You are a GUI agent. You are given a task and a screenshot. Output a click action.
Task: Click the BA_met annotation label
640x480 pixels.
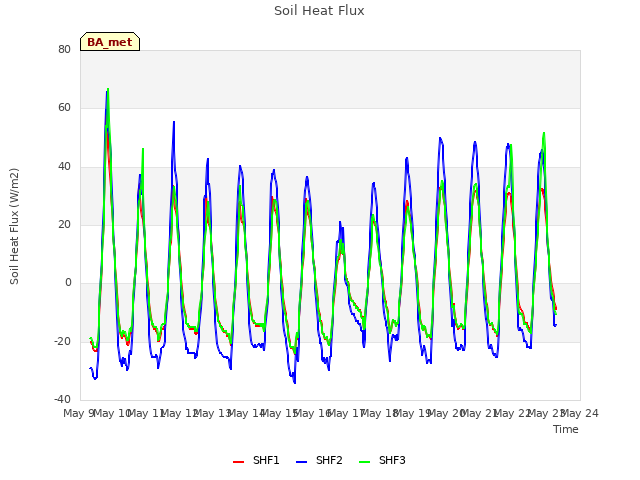[110, 42]
